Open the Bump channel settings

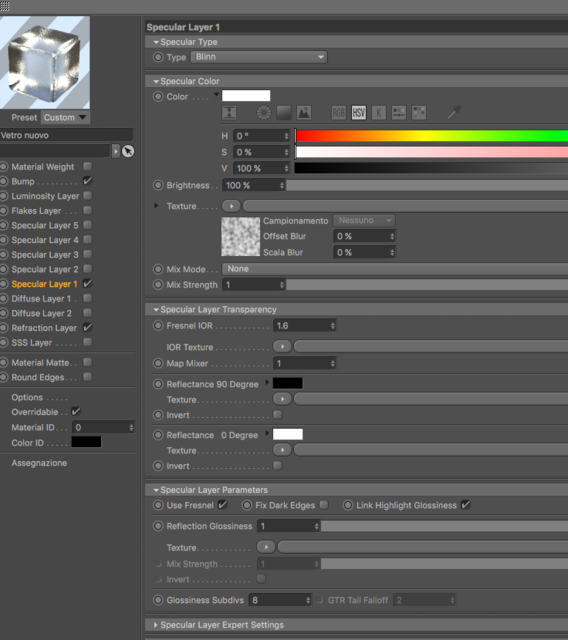click(x=23, y=181)
